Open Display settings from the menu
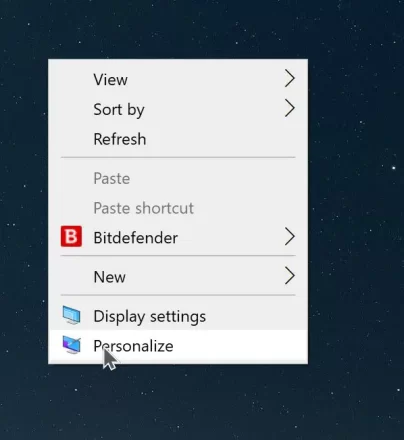404x440 pixels. [x=178, y=316]
